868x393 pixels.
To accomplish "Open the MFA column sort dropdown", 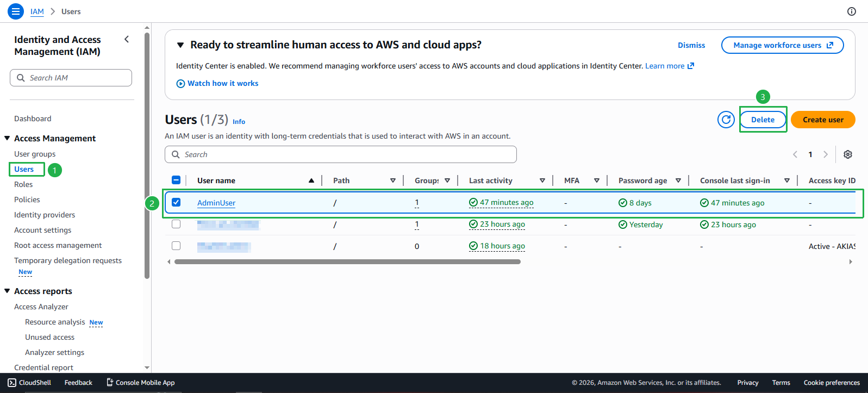I will [597, 180].
